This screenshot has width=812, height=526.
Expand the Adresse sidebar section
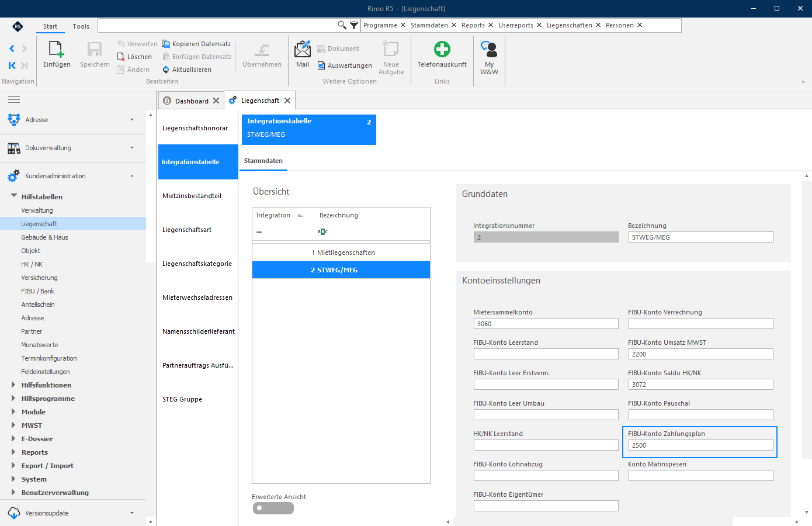[131, 120]
